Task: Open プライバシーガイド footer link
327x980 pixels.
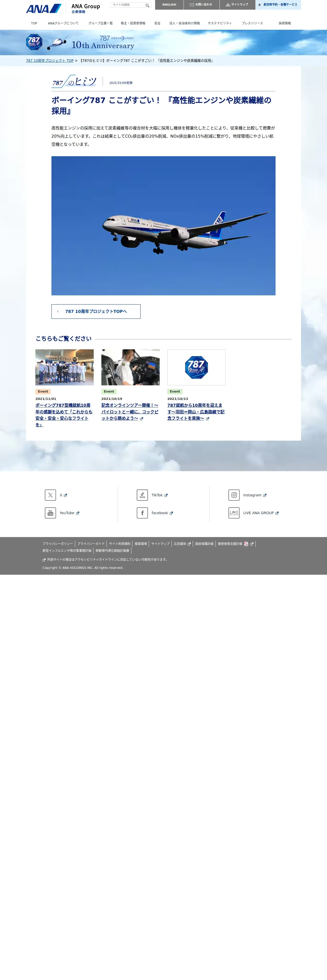Action: (x=91, y=544)
